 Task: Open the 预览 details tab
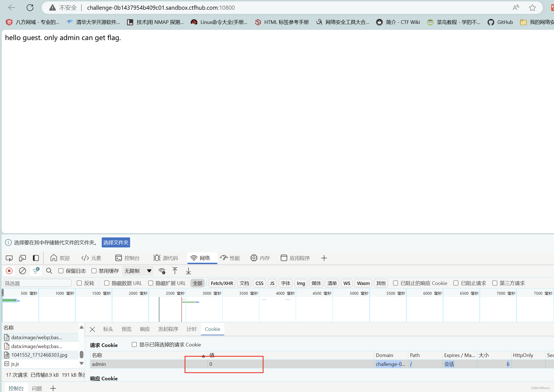click(126, 329)
